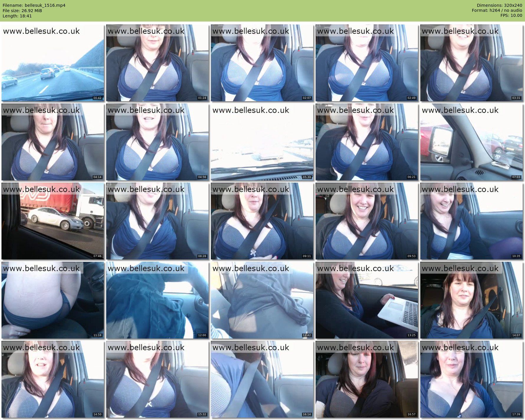Click the FPS 10.00 text
The width and height of the screenshot is (525, 420).
tap(511, 15)
